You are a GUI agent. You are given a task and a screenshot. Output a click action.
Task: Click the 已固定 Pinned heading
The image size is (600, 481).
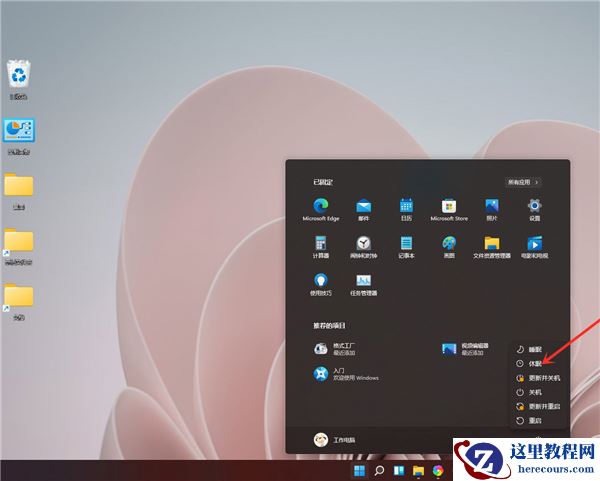tap(323, 182)
